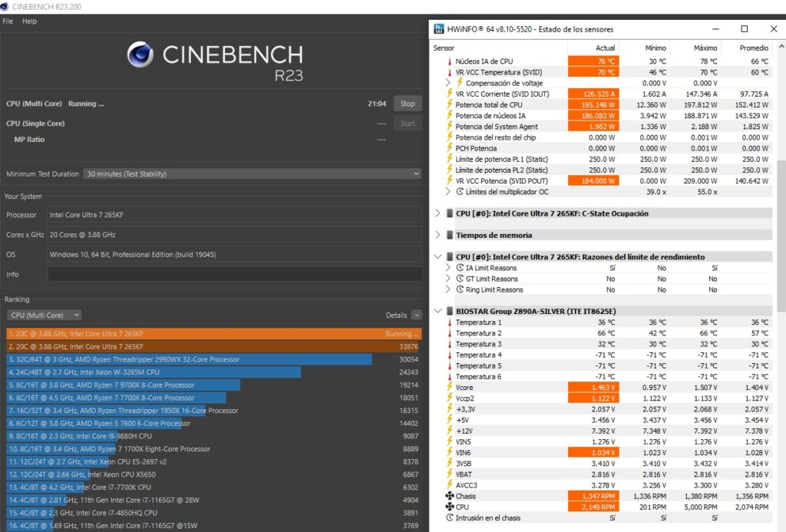Viewport: 786px width, 532px height.
Task: Click thermometer icon for VR VCC Temperatura
Action: point(450,72)
